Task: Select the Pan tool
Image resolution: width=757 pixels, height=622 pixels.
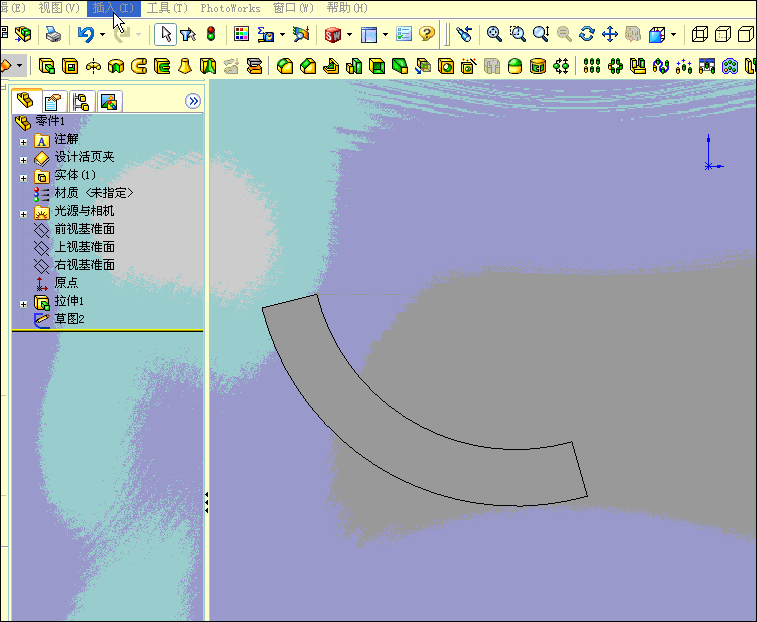Action: pyautogui.click(x=610, y=34)
